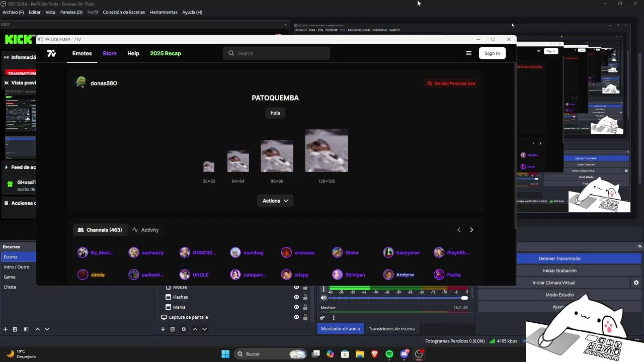
Task: Toggle lock on Captura de pantalla source
Action: (305, 317)
